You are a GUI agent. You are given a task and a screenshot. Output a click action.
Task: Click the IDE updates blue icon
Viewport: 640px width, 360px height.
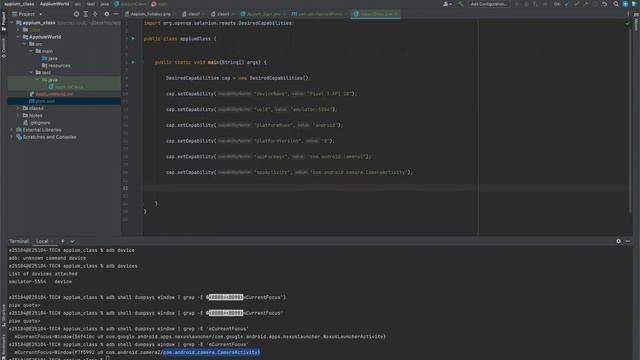[625, 4]
